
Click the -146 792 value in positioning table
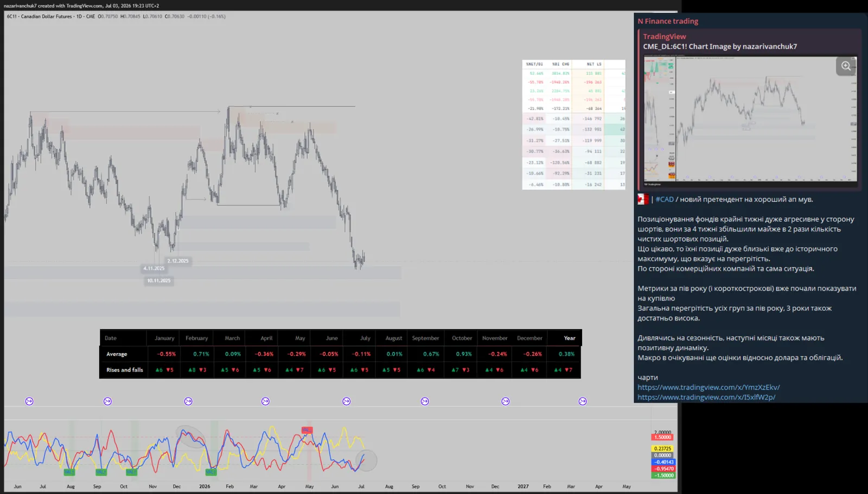[x=592, y=119]
